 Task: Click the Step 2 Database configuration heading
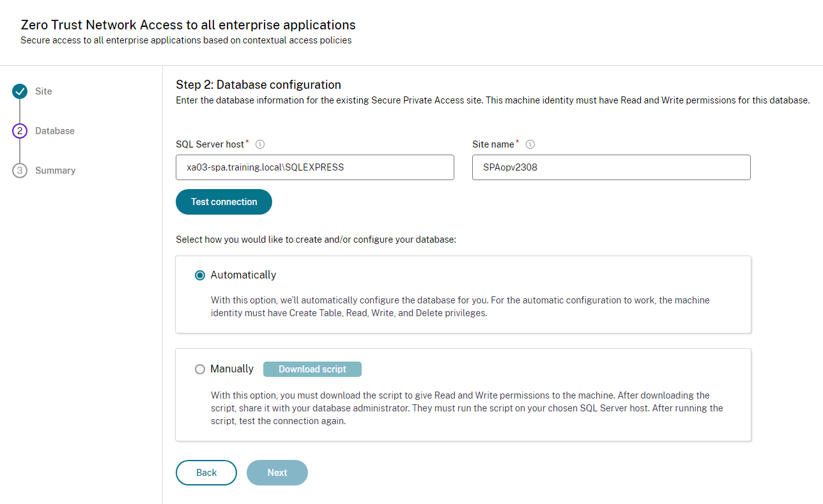[258, 85]
